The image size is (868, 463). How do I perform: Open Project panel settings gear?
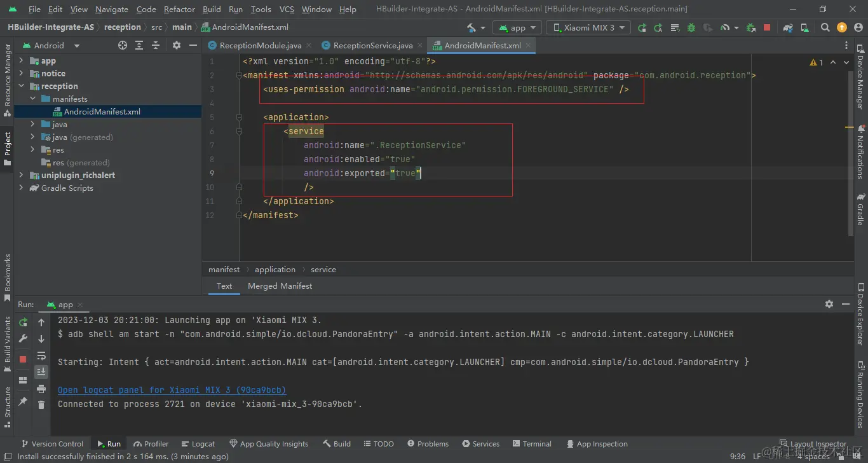coord(177,46)
